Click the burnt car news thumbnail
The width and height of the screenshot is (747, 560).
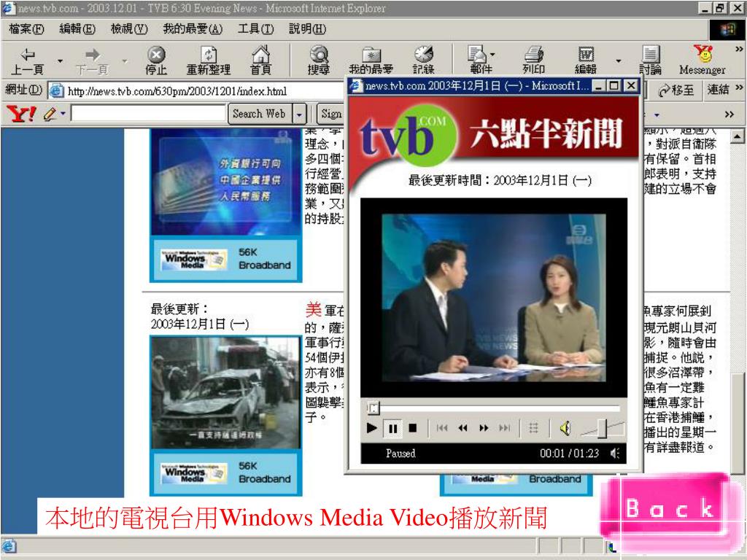click(x=226, y=392)
